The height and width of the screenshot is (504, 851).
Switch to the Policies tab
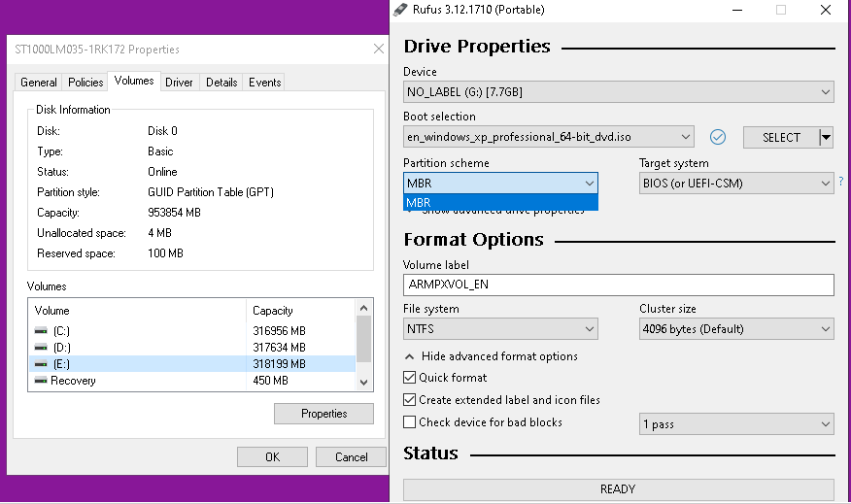(x=85, y=82)
